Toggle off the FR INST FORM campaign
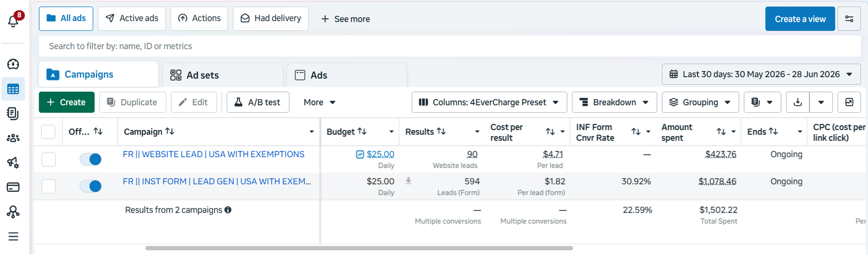Image resolution: width=868 pixels, height=254 pixels. point(90,186)
